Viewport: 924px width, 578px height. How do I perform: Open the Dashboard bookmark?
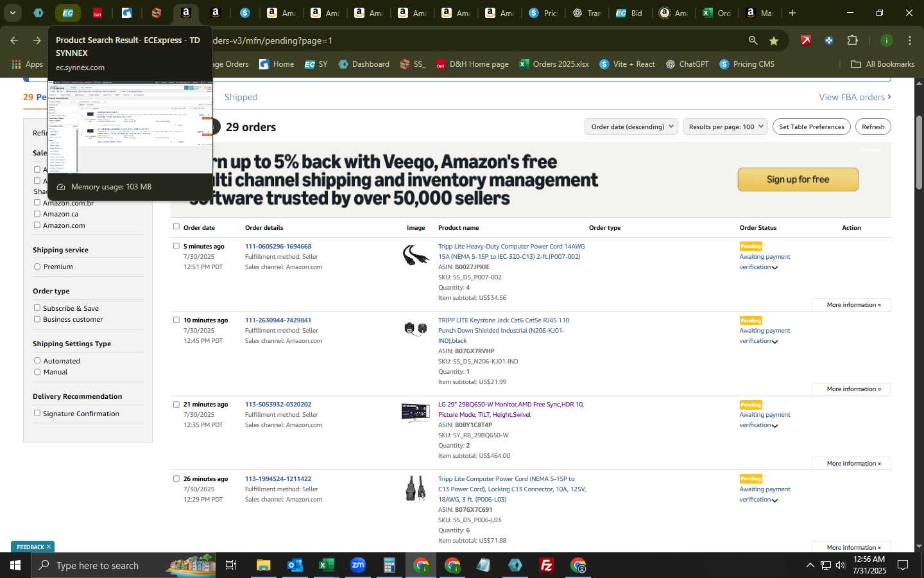point(363,64)
